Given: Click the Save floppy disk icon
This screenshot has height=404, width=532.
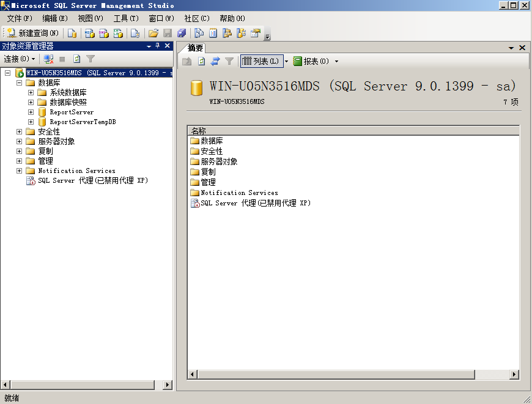Looking at the screenshot, I should point(168,33).
